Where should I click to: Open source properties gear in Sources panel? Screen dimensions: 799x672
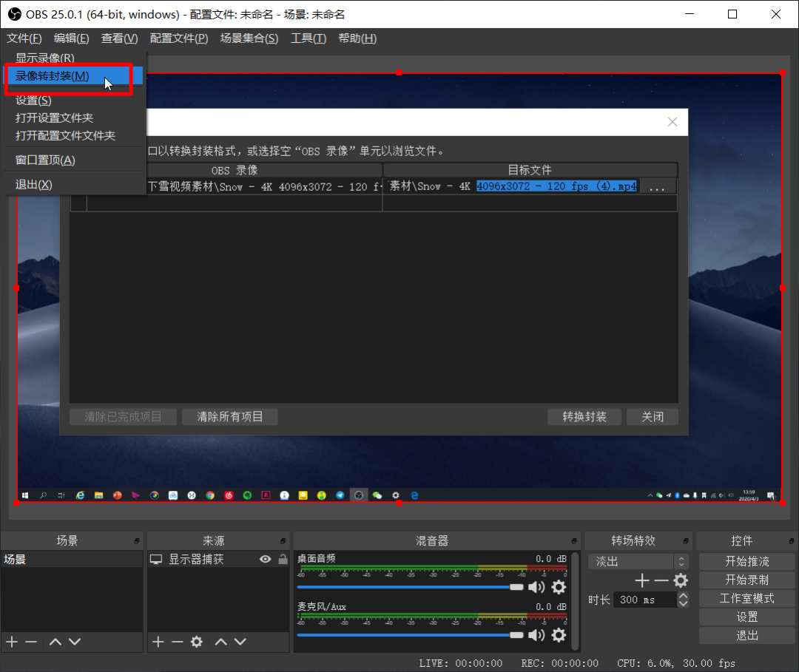tap(197, 642)
